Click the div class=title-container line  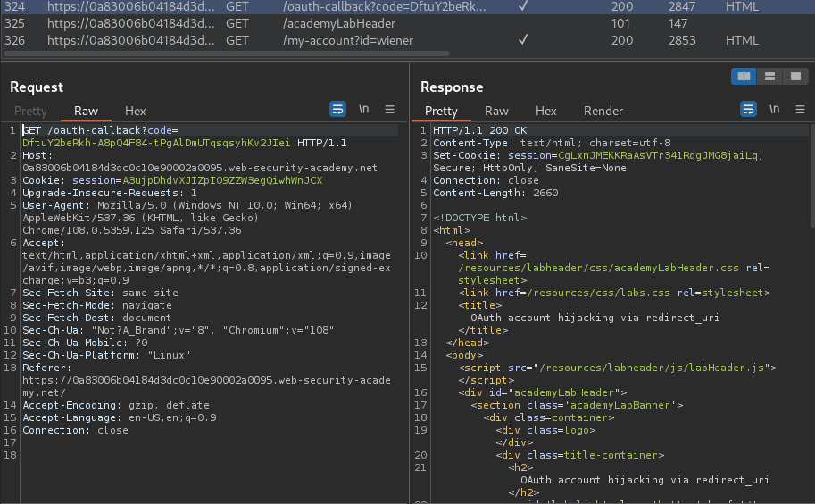tap(579, 455)
